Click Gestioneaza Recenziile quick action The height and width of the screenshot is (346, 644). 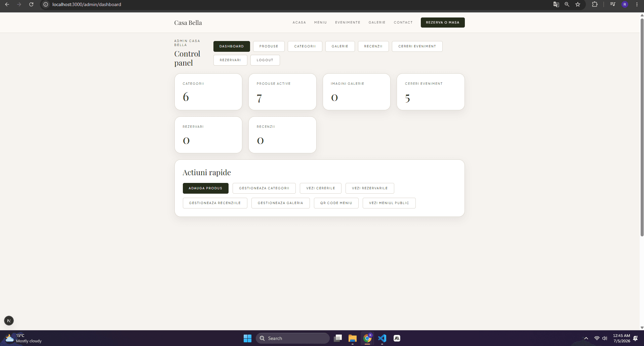(215, 203)
